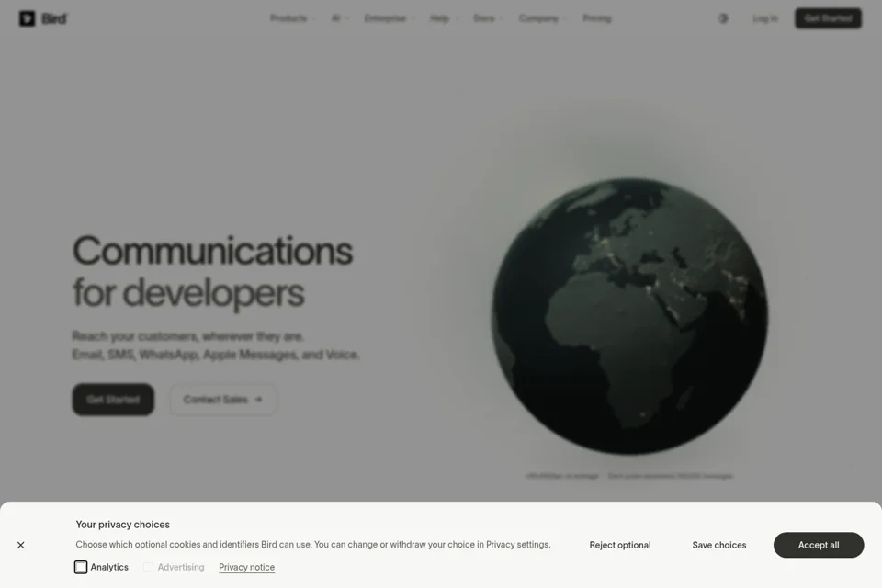The height and width of the screenshot is (588, 882).
Task: Open the Privacy notice link
Action: [x=247, y=567]
